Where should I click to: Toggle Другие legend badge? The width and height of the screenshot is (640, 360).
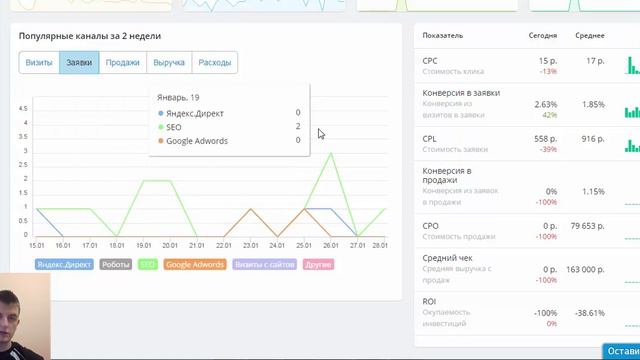pyautogui.click(x=318, y=264)
